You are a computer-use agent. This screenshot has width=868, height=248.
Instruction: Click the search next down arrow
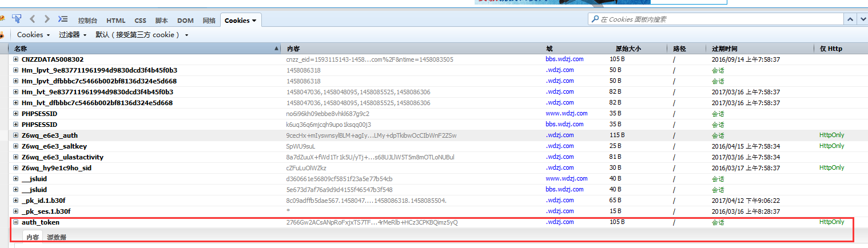pyautogui.click(x=863, y=19)
